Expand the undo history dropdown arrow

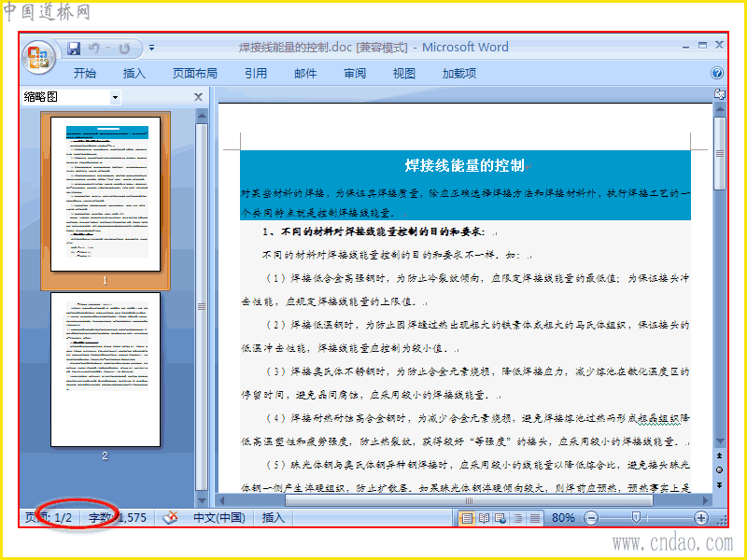click(107, 49)
